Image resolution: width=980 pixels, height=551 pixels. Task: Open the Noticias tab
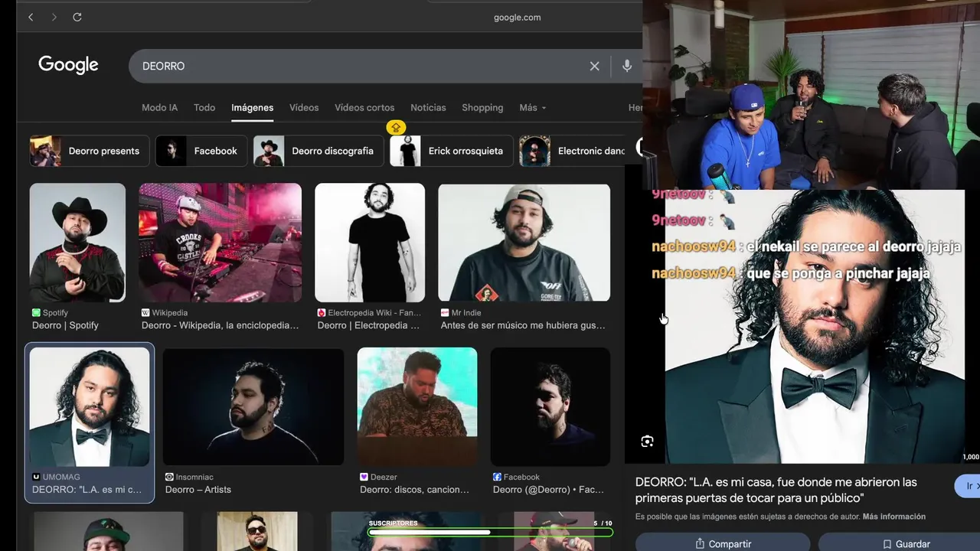click(x=428, y=108)
